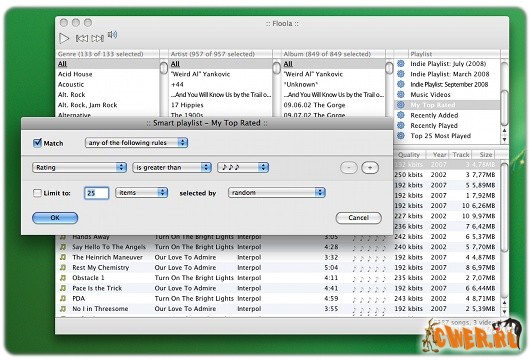532x360 pixels.
Task: Open the 'is greater than' condition dropdown
Action: 172,167
